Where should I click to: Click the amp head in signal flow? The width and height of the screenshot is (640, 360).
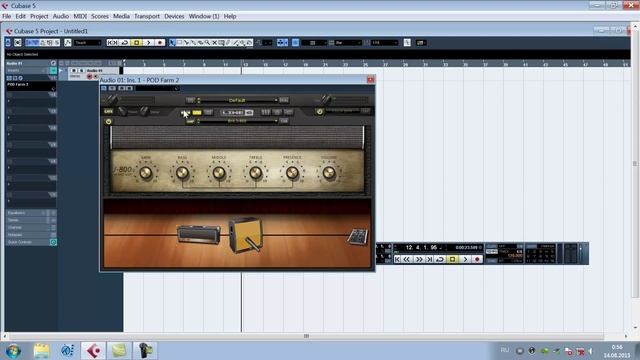tap(199, 234)
